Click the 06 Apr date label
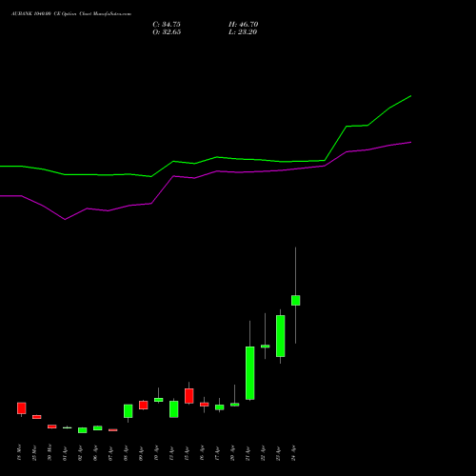476x476 pixels. pyautogui.click(x=96, y=453)
